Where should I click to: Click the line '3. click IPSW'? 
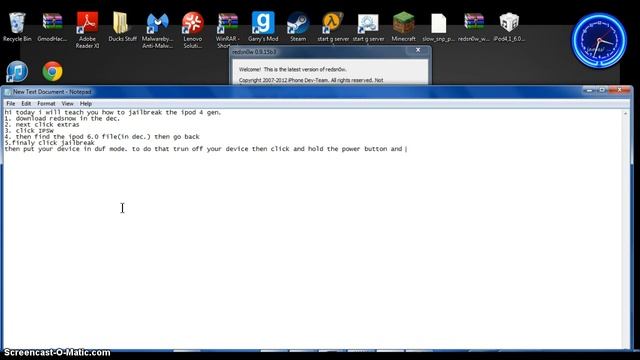tap(29, 131)
